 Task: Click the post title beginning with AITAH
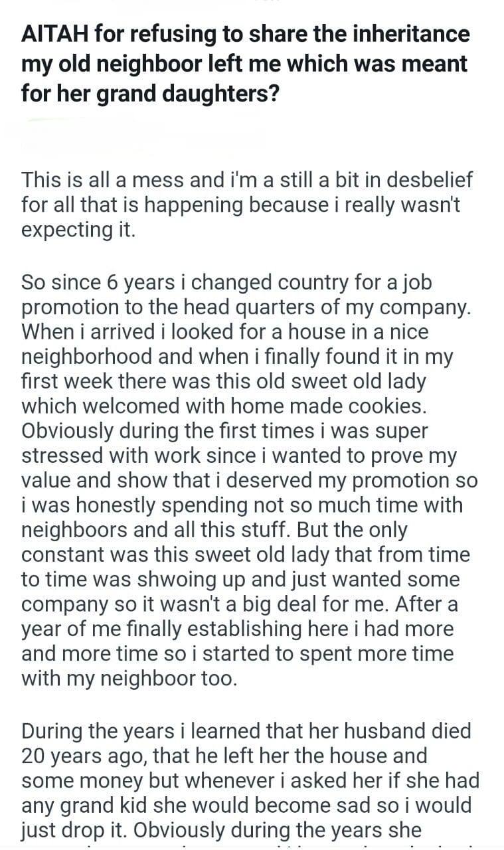point(246,64)
